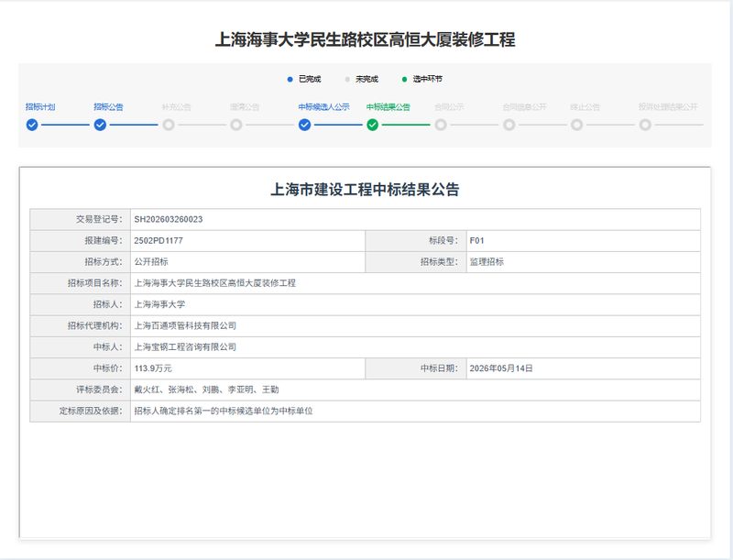The image size is (733, 560).
Task: Click the 报建编号 value 2502PD1177
Action: tap(159, 241)
